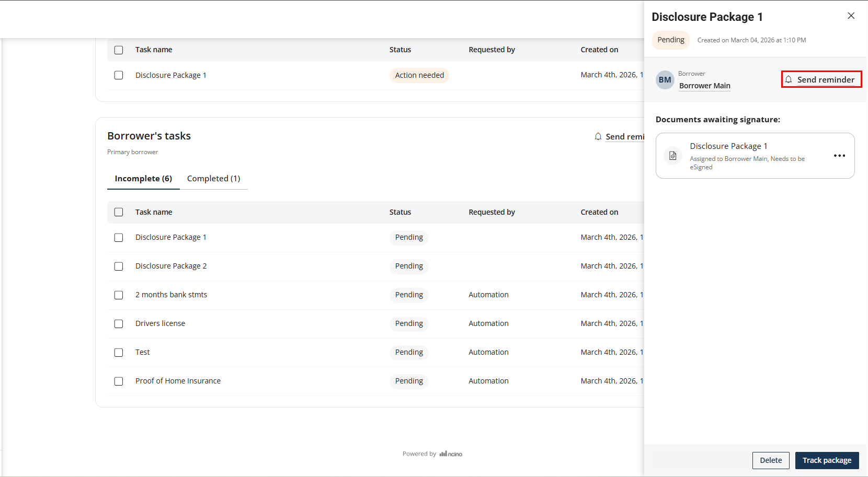Check the Test task checkbox

coord(119,353)
